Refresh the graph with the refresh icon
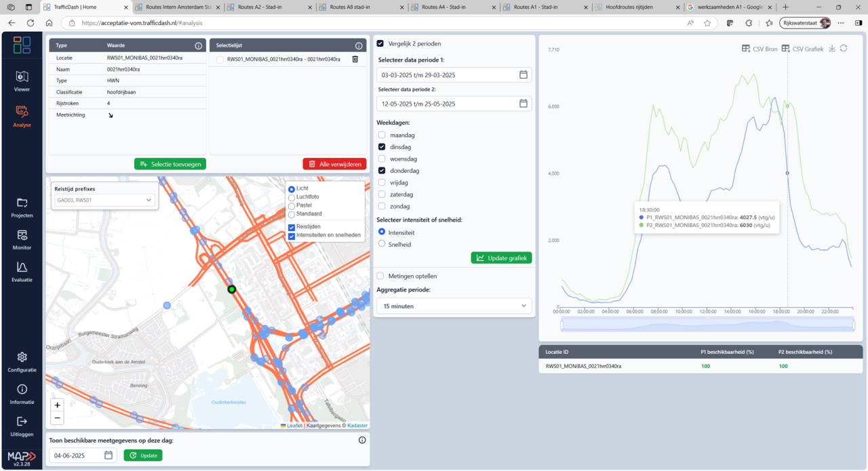Image resolution: width=868 pixels, height=471 pixels. [x=844, y=48]
